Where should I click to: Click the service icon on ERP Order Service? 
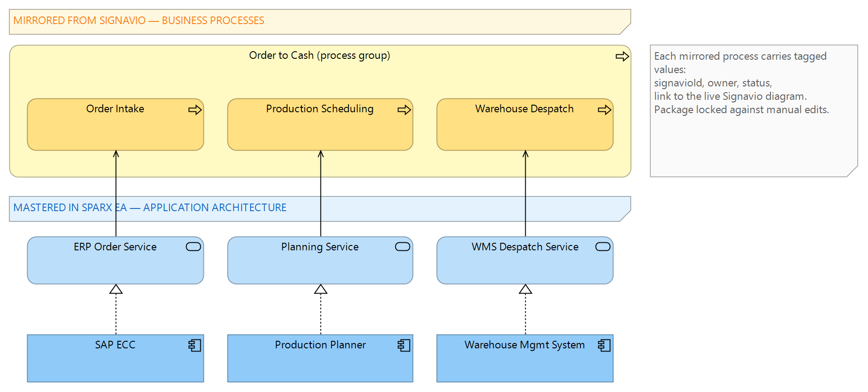(x=194, y=247)
